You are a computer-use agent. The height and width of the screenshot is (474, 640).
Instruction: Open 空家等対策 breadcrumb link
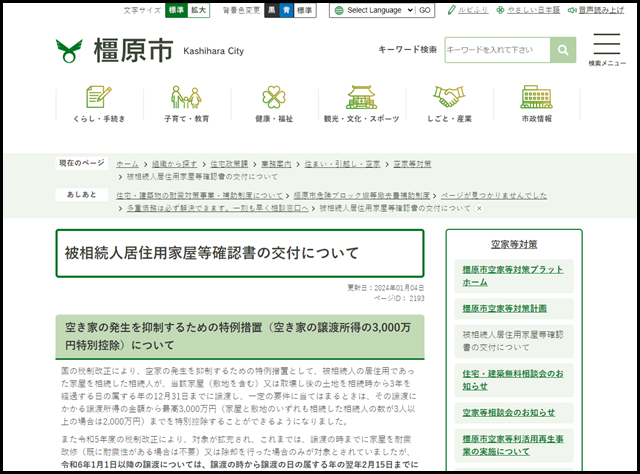412,164
